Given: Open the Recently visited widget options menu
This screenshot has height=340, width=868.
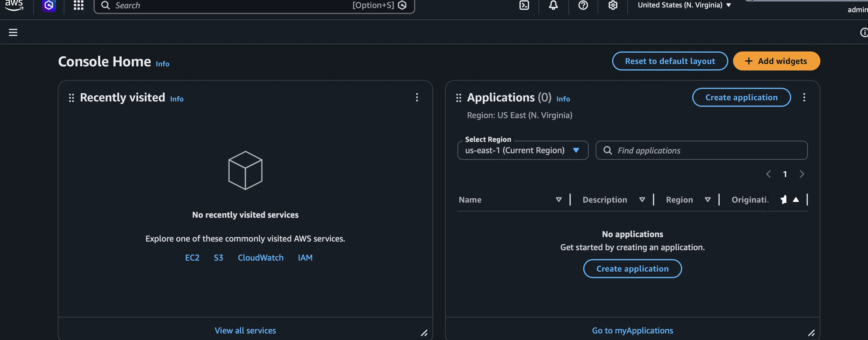Looking at the screenshot, I should 417,98.
